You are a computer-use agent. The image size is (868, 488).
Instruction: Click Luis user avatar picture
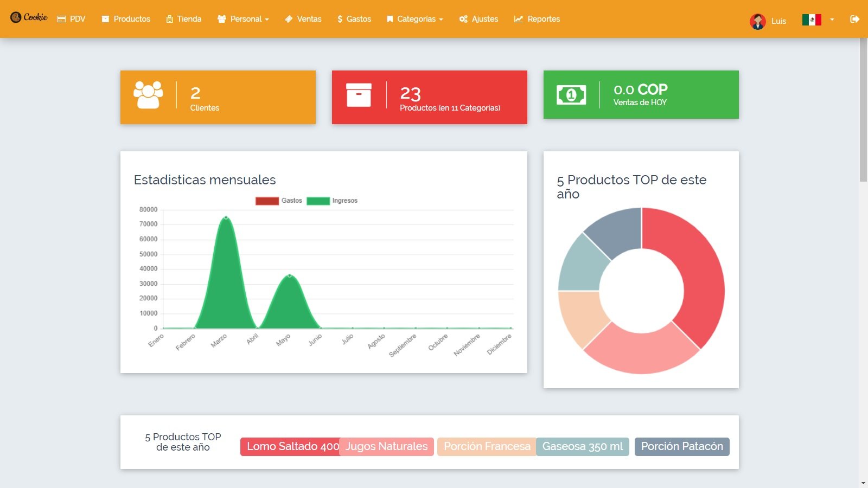[x=757, y=21]
